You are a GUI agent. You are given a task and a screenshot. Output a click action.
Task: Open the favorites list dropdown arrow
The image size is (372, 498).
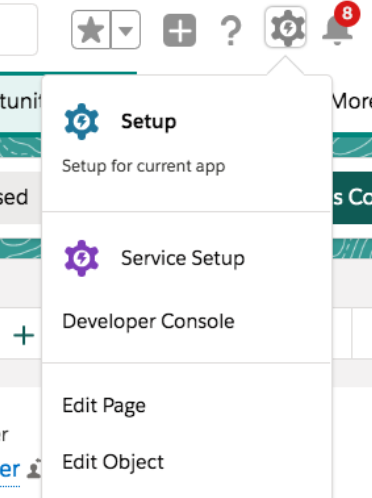coord(126,30)
